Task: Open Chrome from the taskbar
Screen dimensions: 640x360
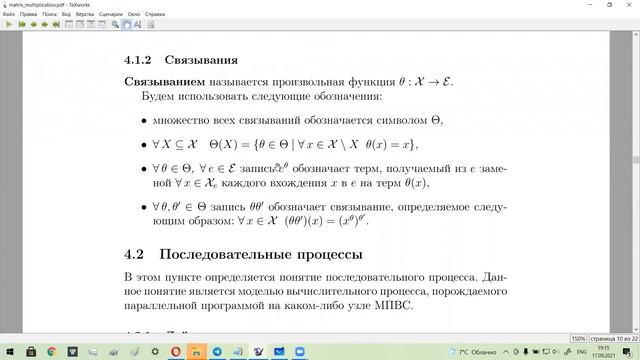Action: pyautogui.click(x=52, y=351)
